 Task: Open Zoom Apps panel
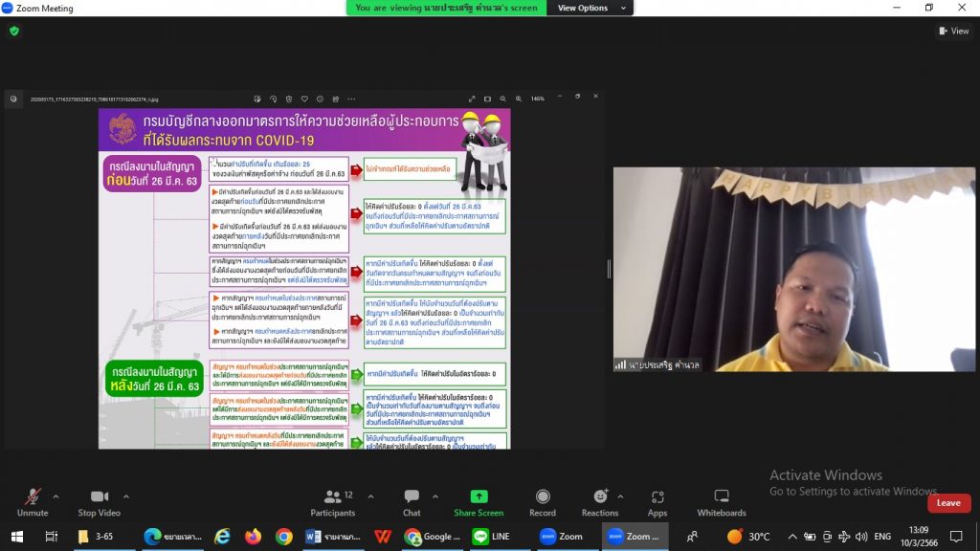click(x=657, y=502)
